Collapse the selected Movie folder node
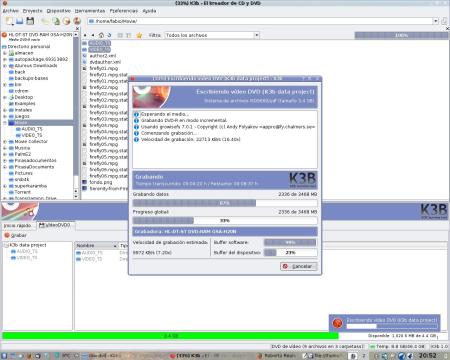 click(5, 123)
